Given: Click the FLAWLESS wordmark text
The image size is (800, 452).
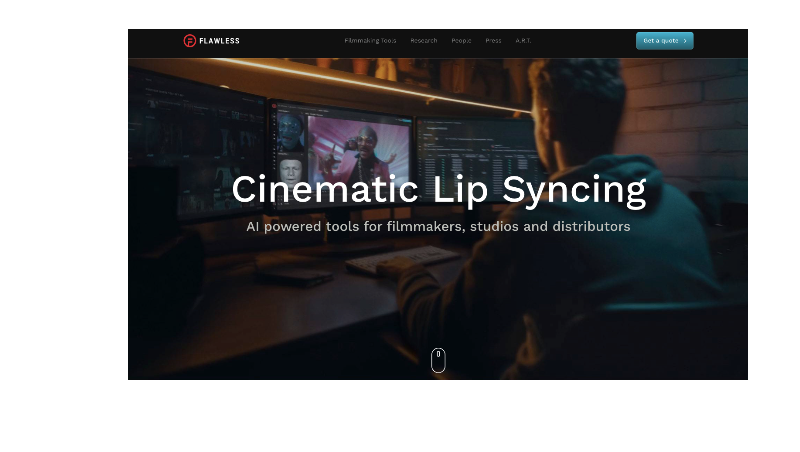Looking at the screenshot, I should [x=219, y=41].
